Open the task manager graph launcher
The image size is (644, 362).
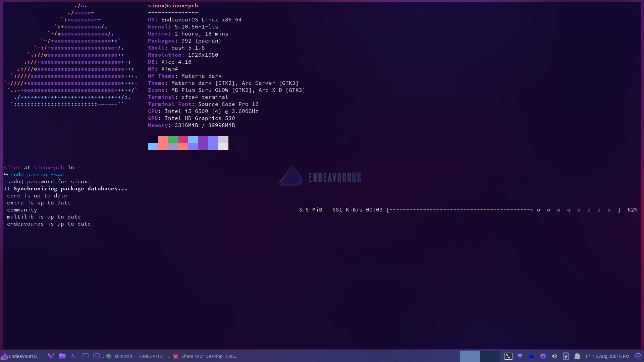[97, 356]
